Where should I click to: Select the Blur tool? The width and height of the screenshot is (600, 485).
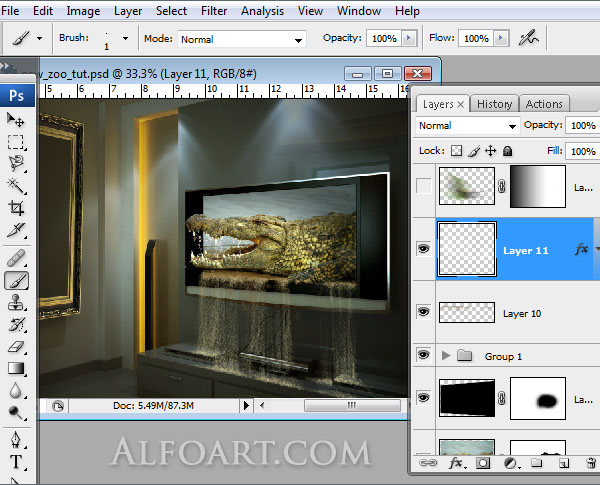coord(16,390)
